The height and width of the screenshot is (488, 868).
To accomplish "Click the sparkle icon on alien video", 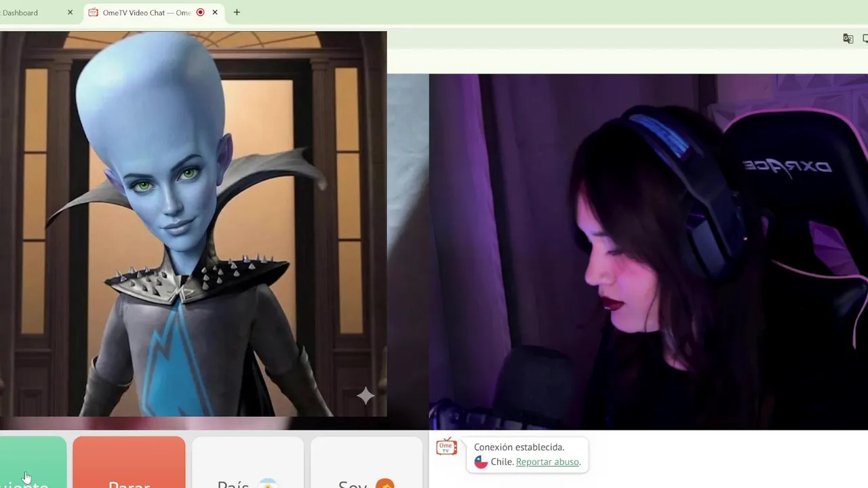I will click(366, 395).
